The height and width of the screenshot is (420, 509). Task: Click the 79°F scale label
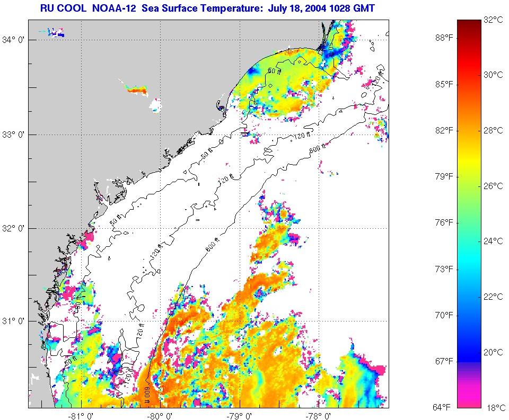click(x=444, y=177)
